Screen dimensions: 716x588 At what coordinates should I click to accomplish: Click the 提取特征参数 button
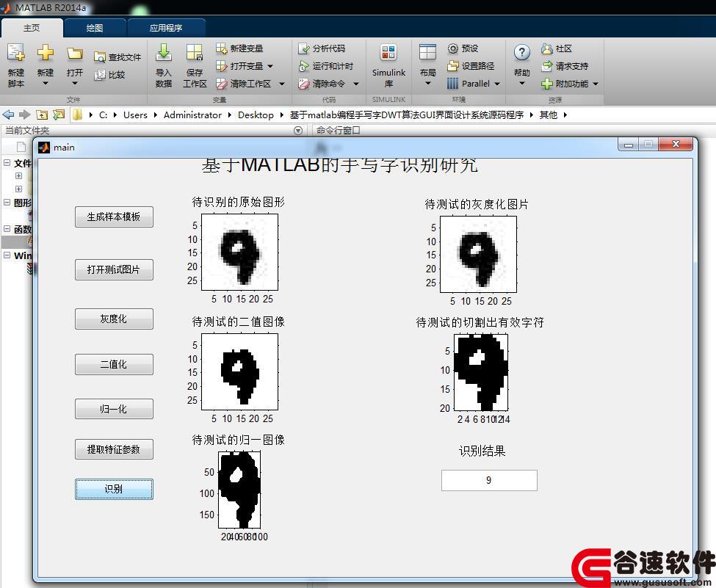(114, 449)
